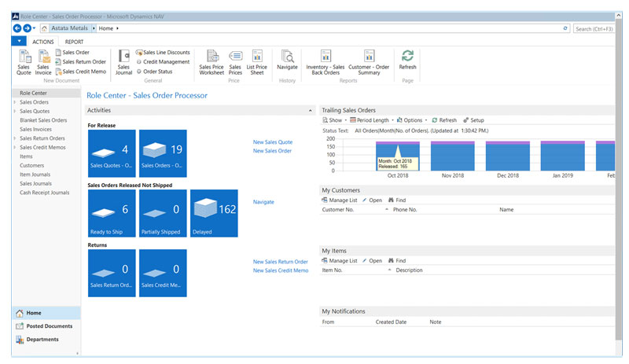Open chart Options menu
This screenshot has width=629, height=364.
click(x=412, y=120)
